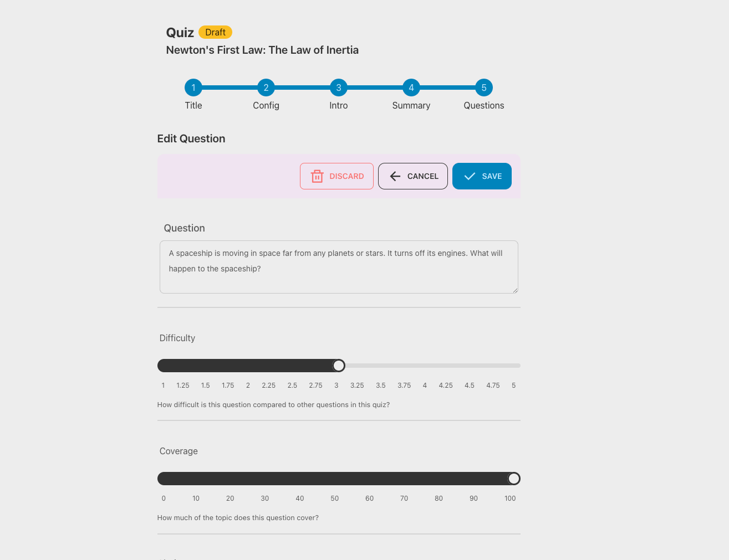Click step 5 Questions circle
The height and width of the screenshot is (560, 729).
pyautogui.click(x=484, y=88)
